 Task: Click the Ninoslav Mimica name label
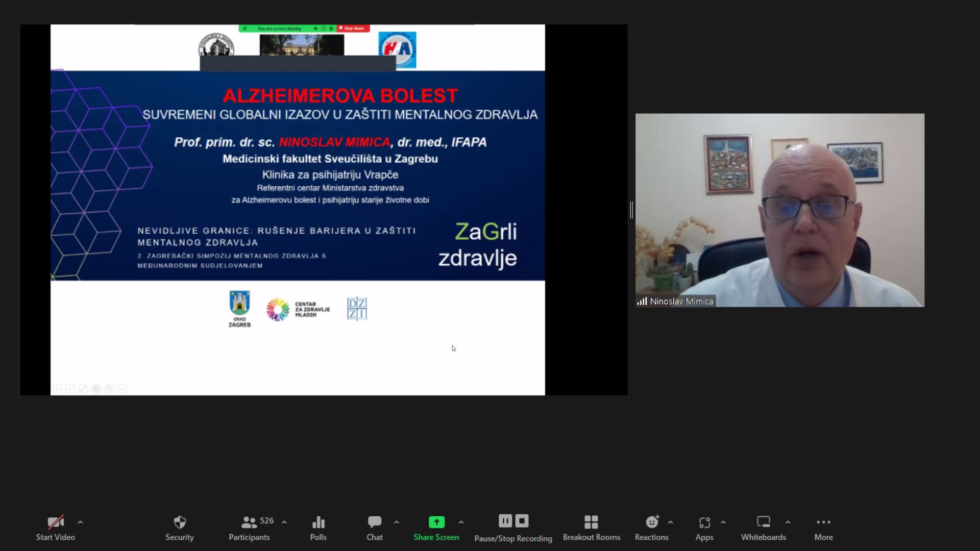tap(681, 302)
